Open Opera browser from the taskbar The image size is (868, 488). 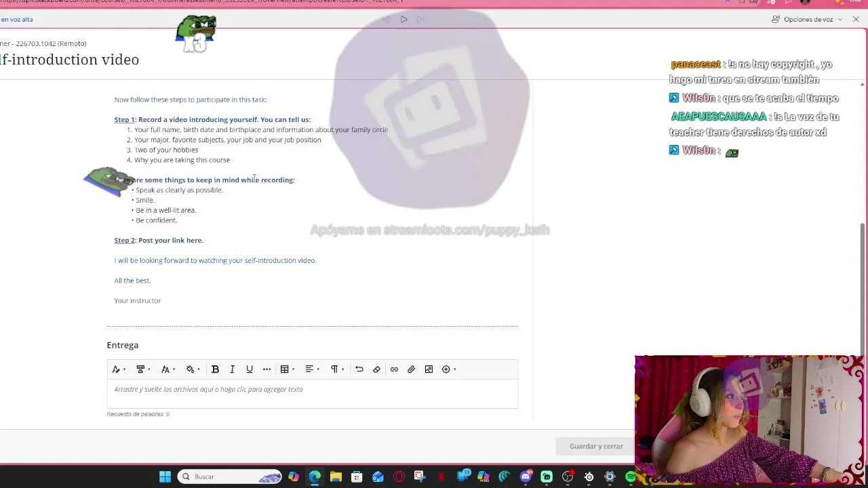point(399,476)
